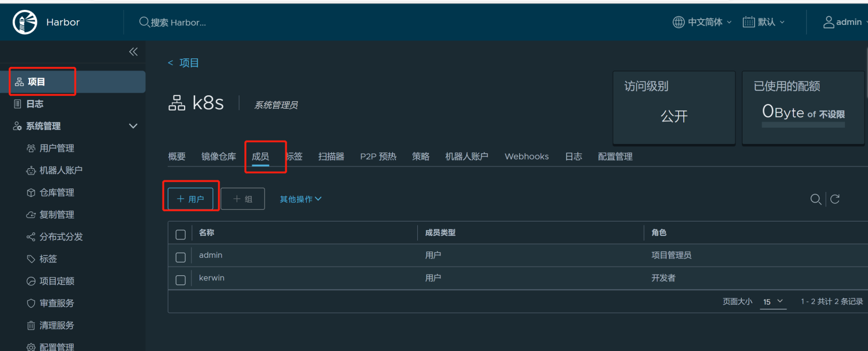Go back via the < 项目 link
This screenshot has height=351, width=868.
(183, 63)
